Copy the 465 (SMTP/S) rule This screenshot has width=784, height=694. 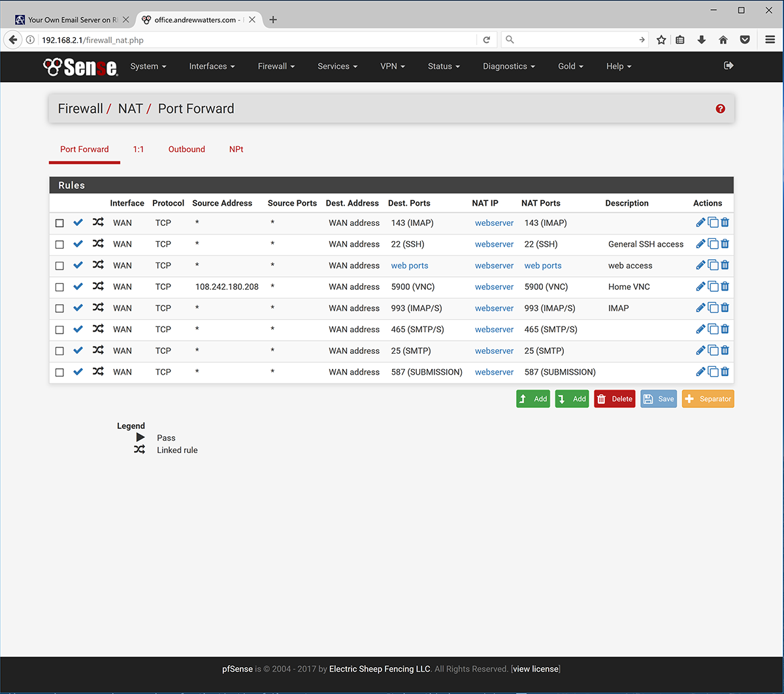click(713, 329)
